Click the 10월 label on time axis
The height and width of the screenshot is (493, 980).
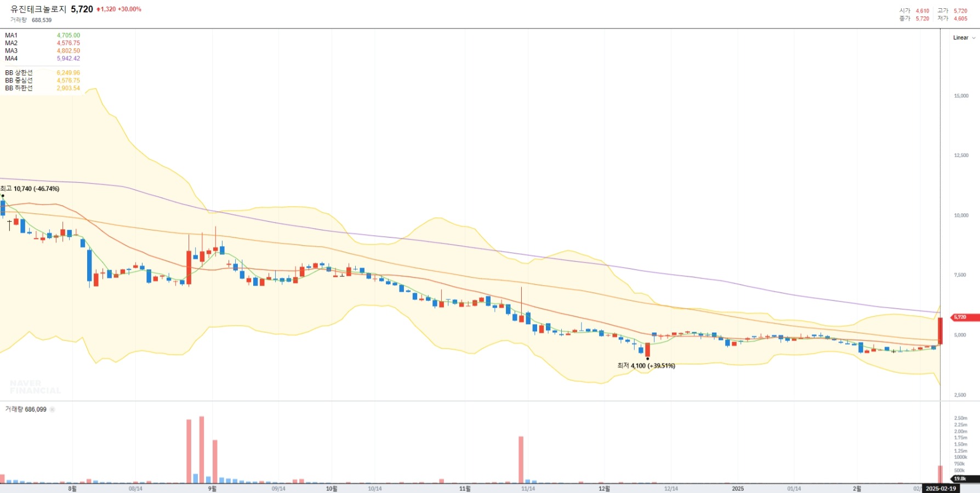pos(332,489)
